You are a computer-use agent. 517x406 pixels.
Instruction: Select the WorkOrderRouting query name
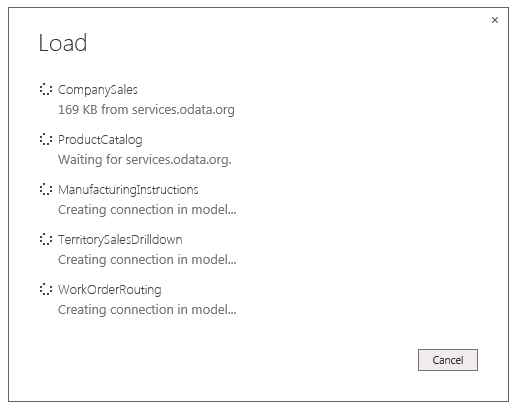[x=110, y=290]
